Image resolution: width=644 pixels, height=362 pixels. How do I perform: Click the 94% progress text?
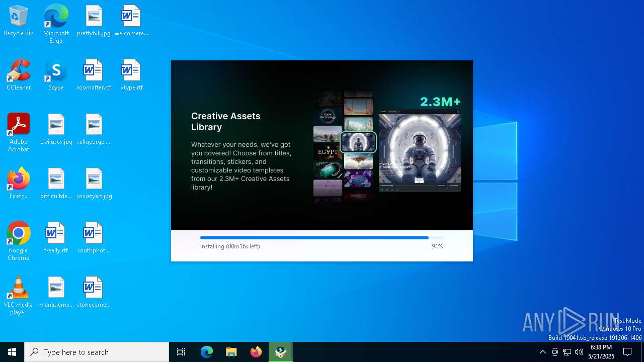[x=437, y=246]
